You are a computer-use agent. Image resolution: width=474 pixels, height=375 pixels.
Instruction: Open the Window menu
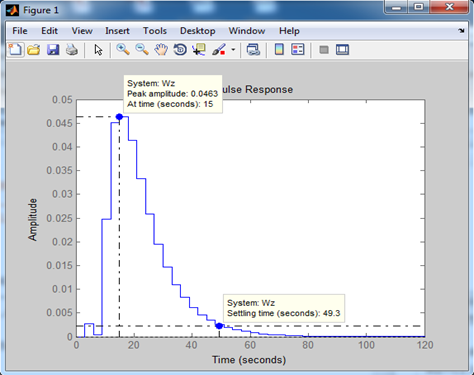click(247, 31)
